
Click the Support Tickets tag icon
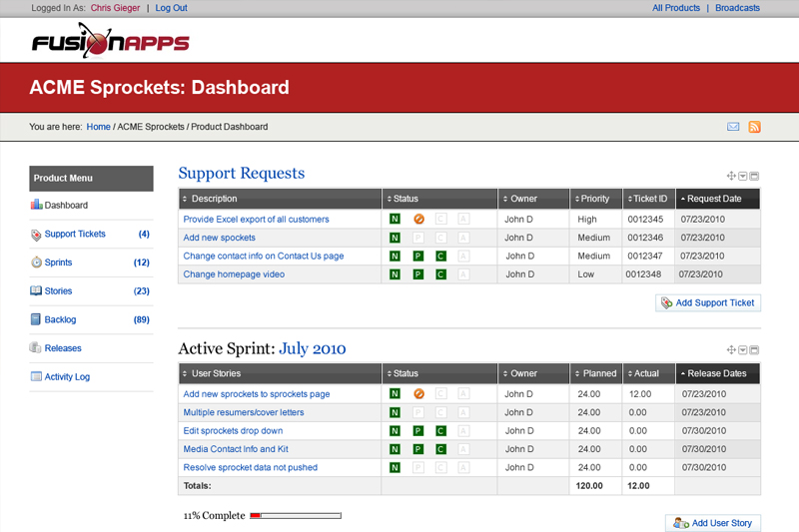tap(36, 235)
